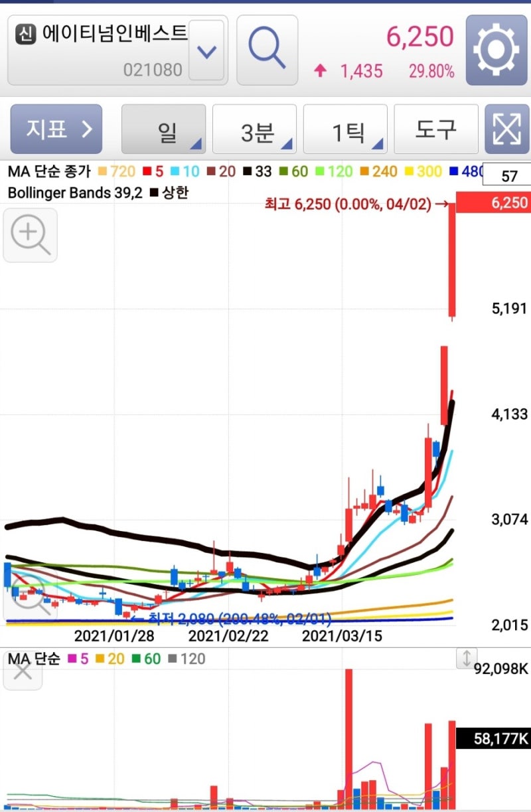Toggle the volume MA 20 orange legend
The width and height of the screenshot is (531, 812).
pyautogui.click(x=110, y=659)
